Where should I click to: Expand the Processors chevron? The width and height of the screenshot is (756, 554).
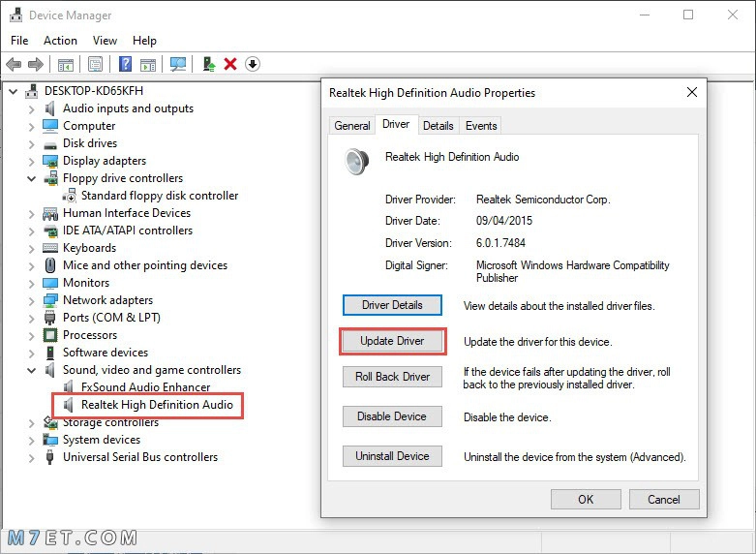31,335
